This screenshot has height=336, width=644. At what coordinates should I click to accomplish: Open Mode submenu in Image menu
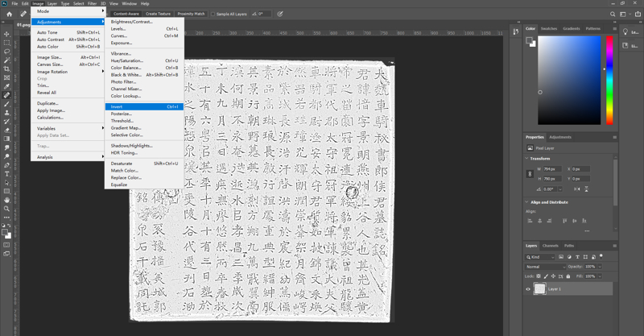[x=68, y=11]
